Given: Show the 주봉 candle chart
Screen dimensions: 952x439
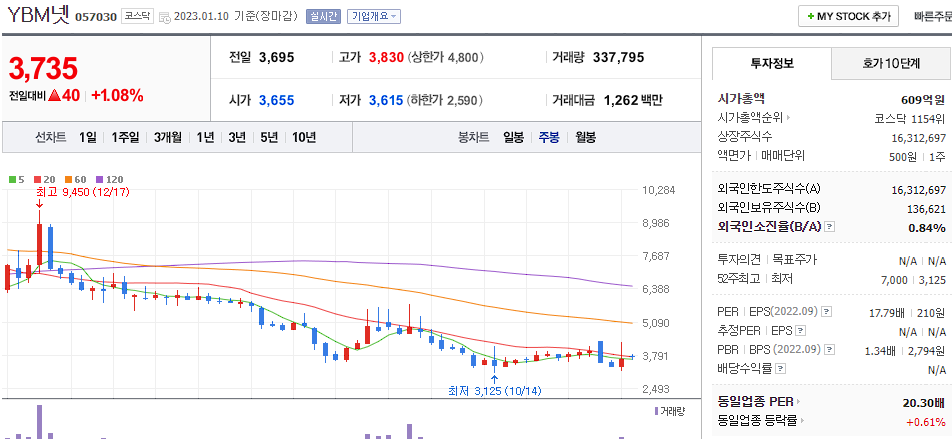Looking at the screenshot, I should [549, 137].
